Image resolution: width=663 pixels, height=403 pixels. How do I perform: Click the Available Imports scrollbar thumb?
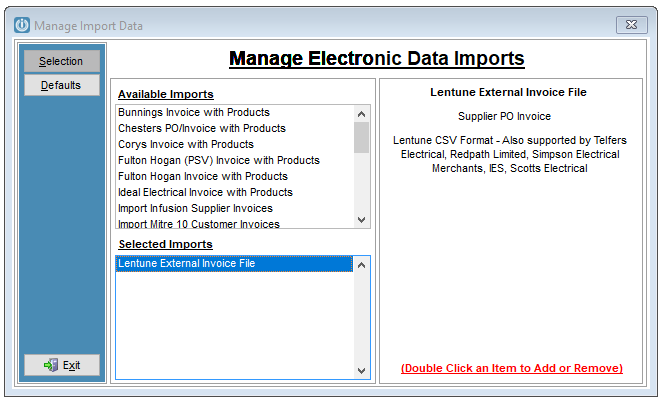(362, 137)
